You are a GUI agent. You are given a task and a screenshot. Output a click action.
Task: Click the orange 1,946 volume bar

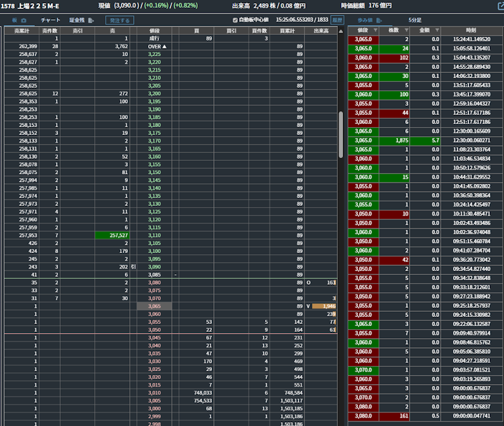tap(324, 306)
